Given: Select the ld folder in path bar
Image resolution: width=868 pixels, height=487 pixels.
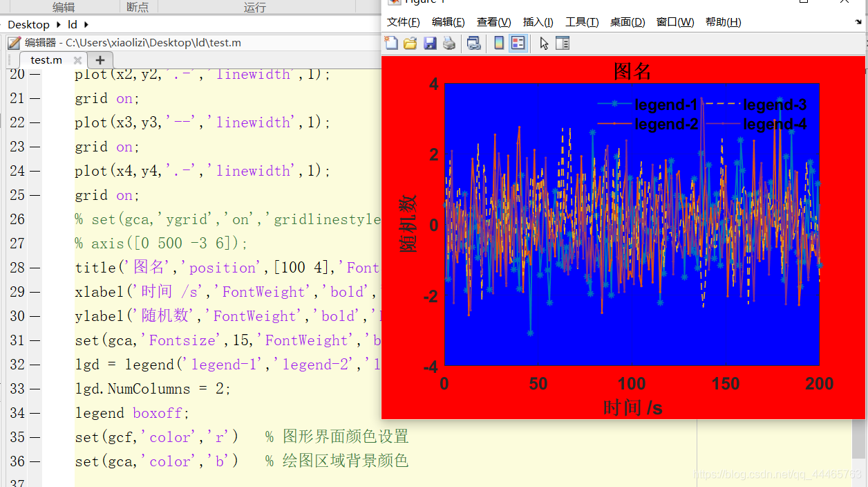Looking at the screenshot, I should tap(73, 24).
